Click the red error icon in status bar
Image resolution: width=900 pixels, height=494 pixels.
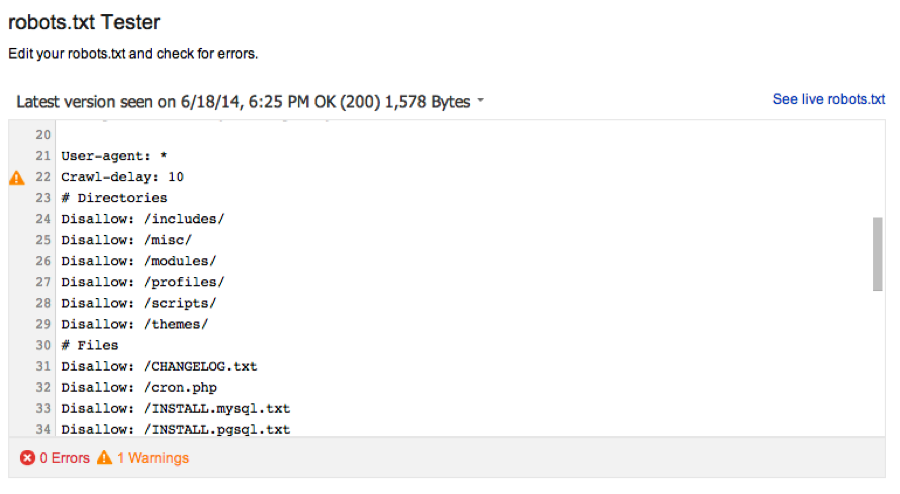click(x=27, y=458)
